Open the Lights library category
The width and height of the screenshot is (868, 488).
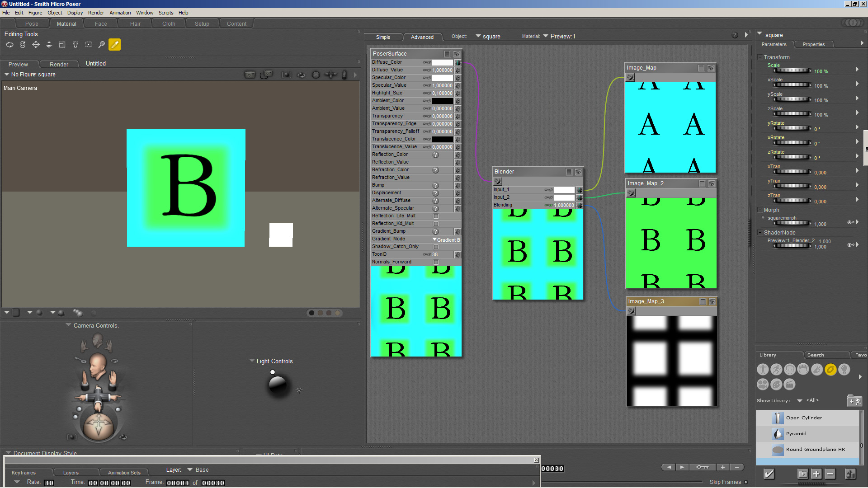pos(844,370)
